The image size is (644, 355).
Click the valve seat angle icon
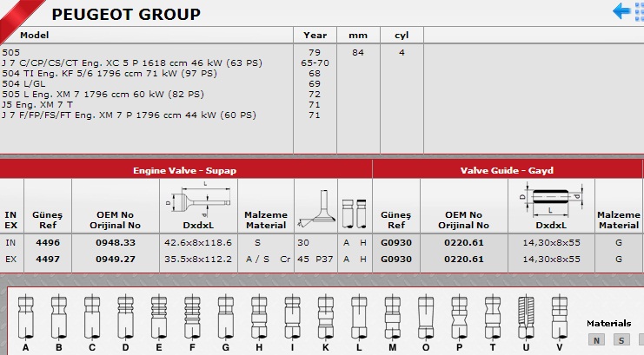pyautogui.click(x=315, y=210)
